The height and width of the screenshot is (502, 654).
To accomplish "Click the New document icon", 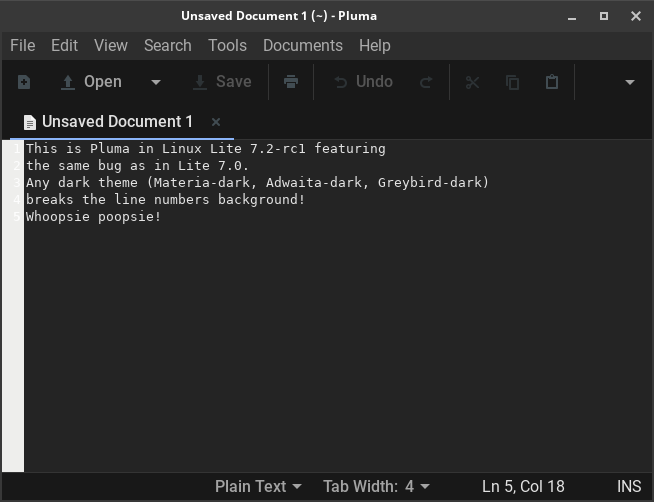I will (24, 82).
